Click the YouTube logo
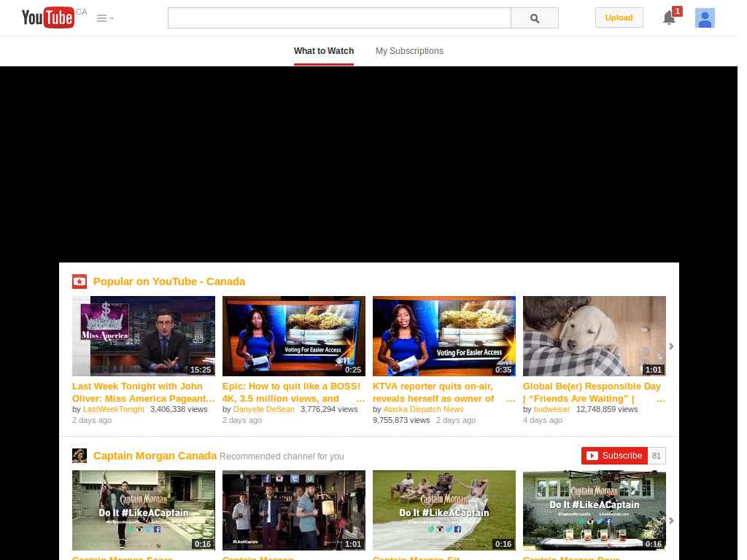 coord(47,17)
